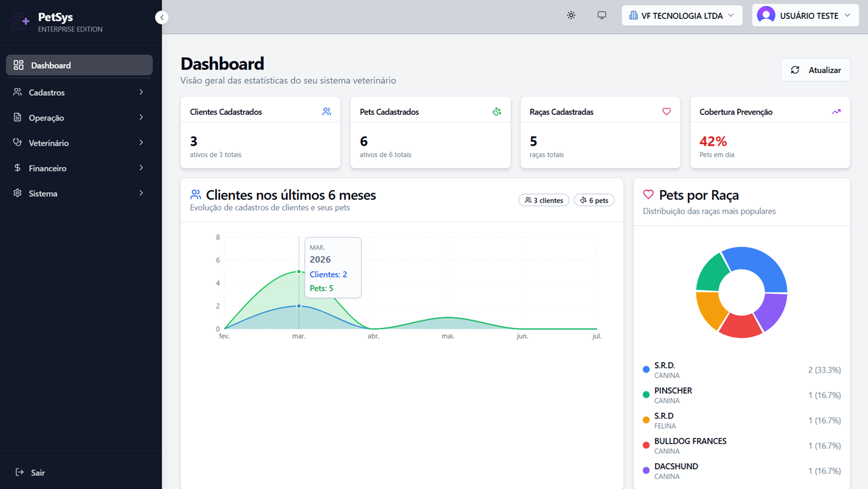Viewport: 868px width, 489px height.
Task: Click the Sistema menu item
Action: (x=79, y=193)
